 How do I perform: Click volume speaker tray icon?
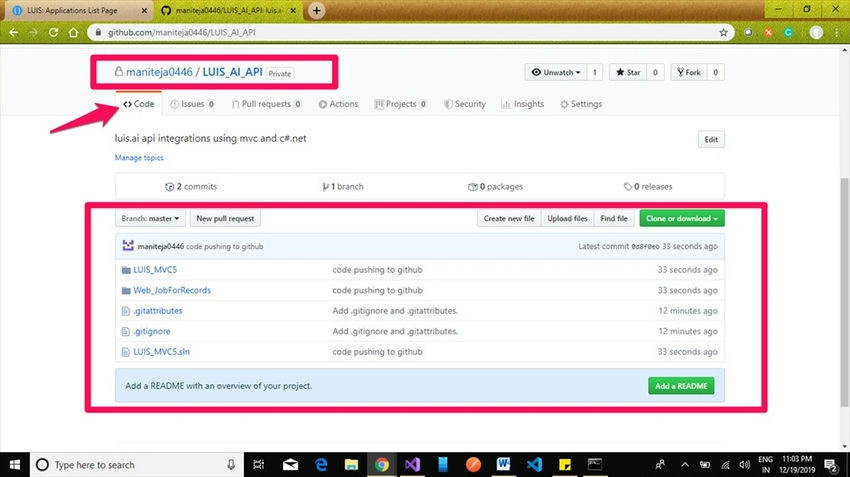745,465
